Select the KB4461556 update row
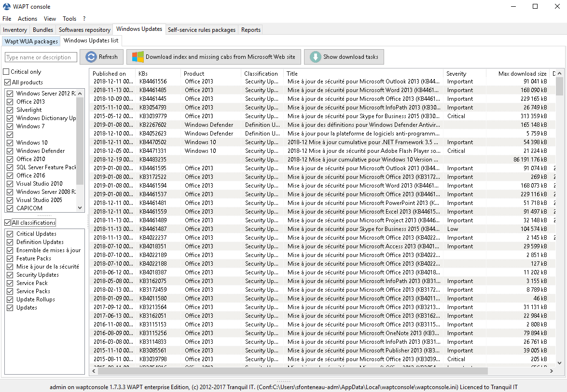Viewport: 567px width, 392px height. coord(322,81)
